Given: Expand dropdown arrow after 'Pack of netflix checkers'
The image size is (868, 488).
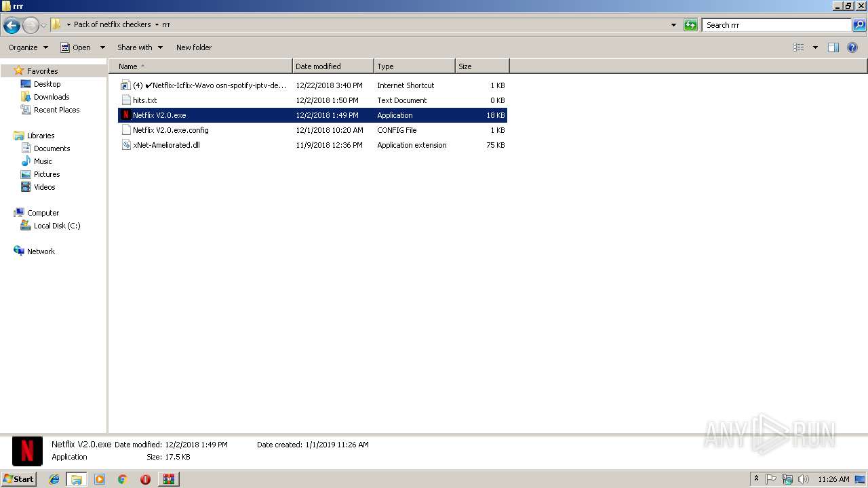Looking at the screenshot, I should coord(157,24).
